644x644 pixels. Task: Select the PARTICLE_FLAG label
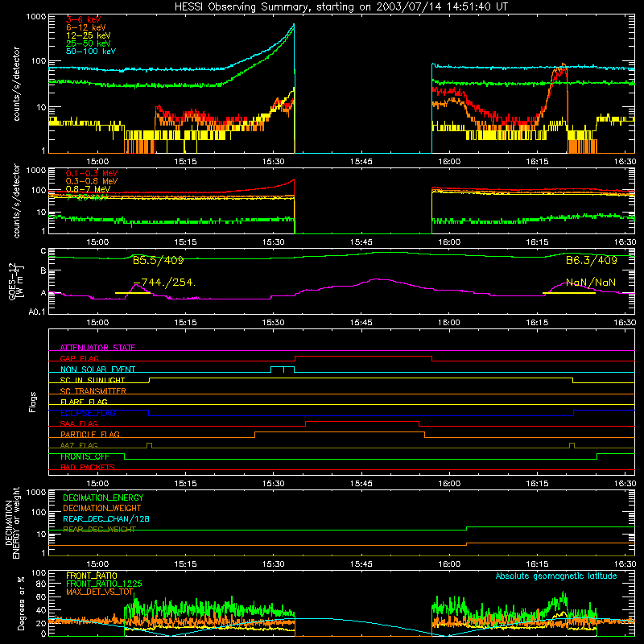90,435
